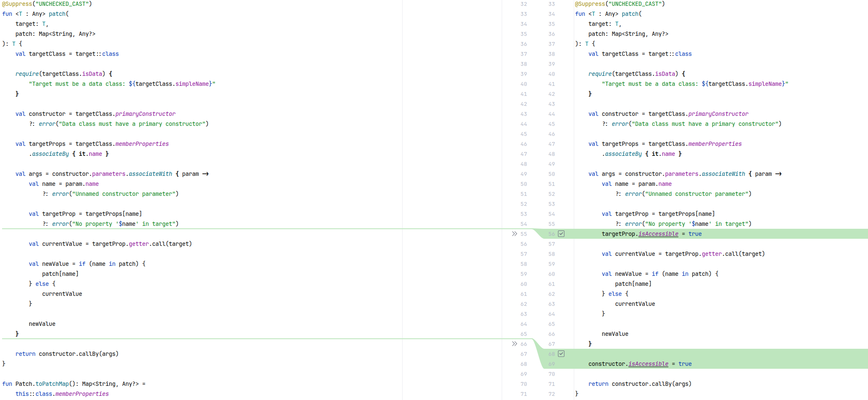Click memberProperties in the right pane
Viewport: 868px width, 400px height.
(715, 144)
